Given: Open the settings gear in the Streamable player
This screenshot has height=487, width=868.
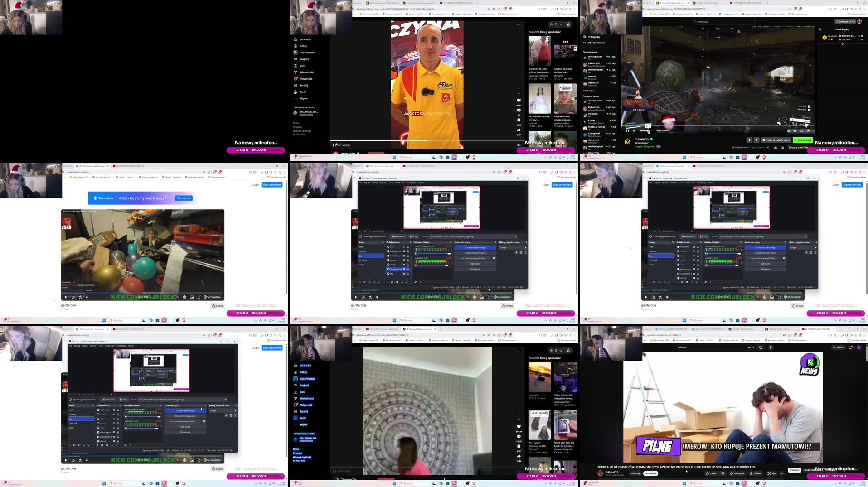Looking at the screenshot, I should point(184,460).
